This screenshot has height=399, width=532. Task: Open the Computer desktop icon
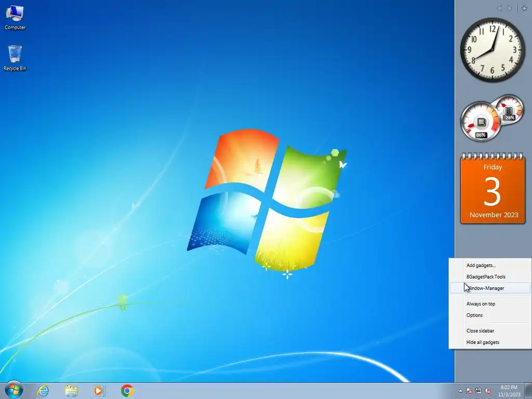pos(15,17)
